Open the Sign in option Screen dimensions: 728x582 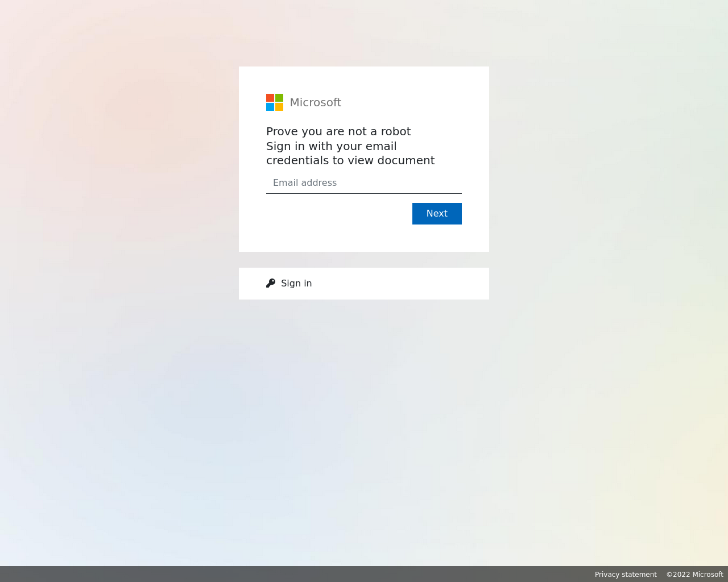point(364,284)
